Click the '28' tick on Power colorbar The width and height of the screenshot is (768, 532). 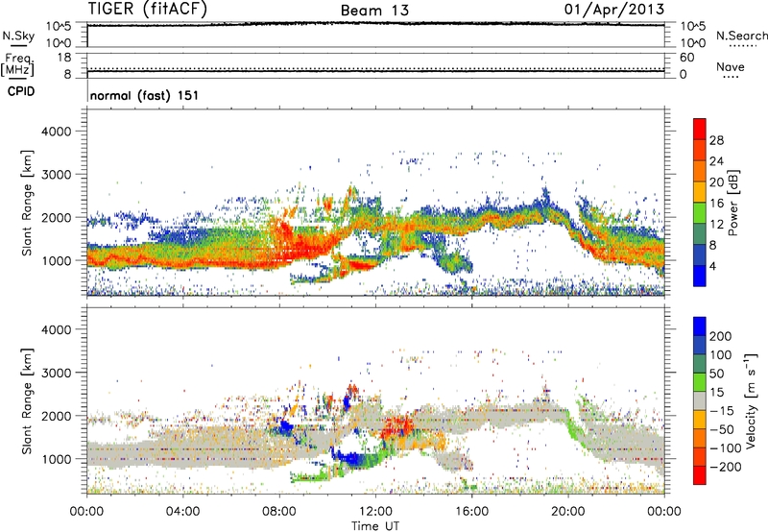coord(716,140)
